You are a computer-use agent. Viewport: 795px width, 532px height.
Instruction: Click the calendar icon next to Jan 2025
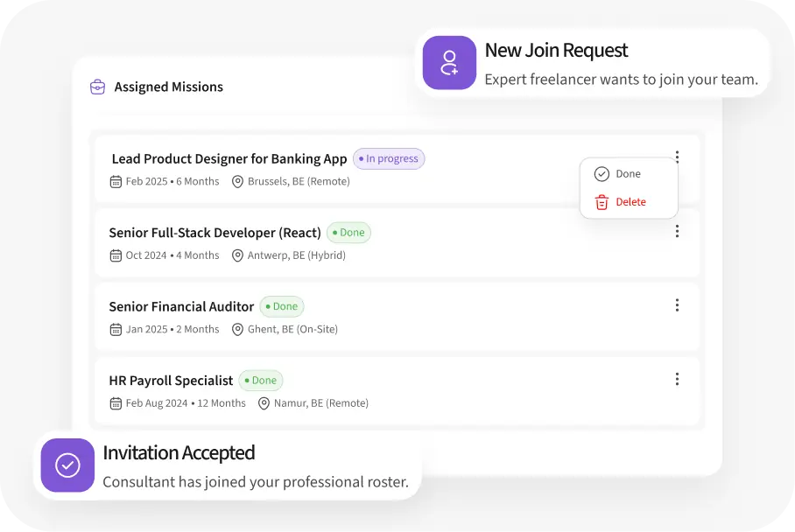[116, 329]
